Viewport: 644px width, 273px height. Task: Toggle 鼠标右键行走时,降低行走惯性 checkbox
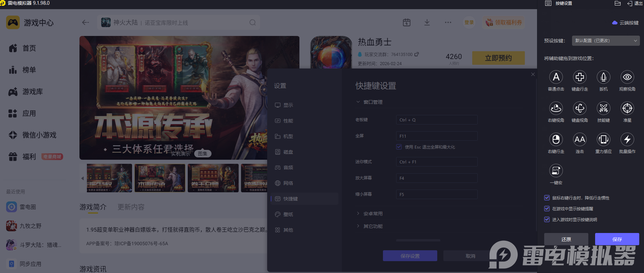tap(547, 198)
